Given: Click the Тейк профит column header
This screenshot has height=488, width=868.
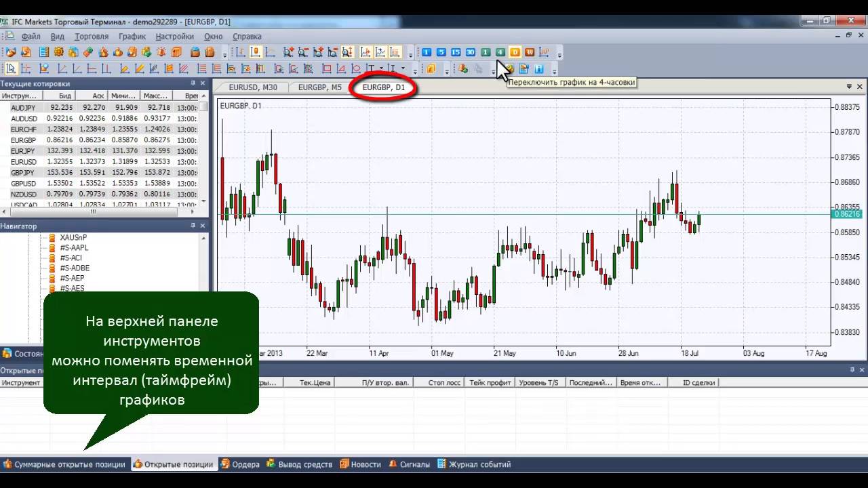Looking at the screenshot, I should click(x=490, y=382).
